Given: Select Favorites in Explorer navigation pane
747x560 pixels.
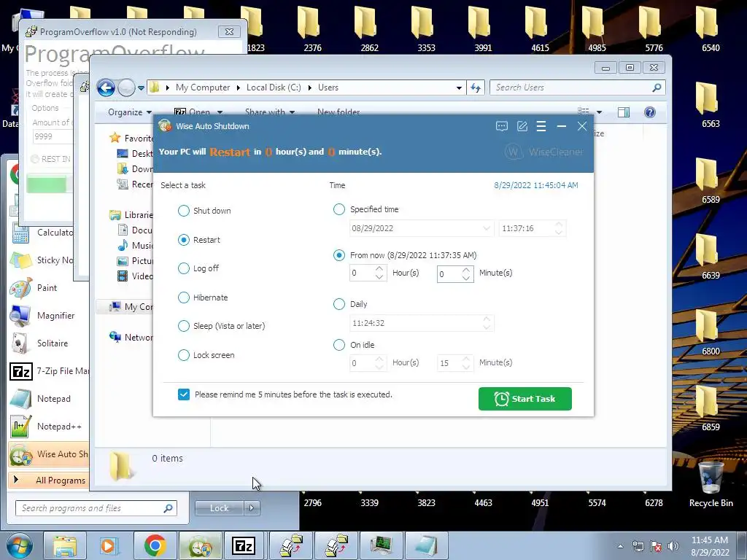Looking at the screenshot, I should [131, 138].
